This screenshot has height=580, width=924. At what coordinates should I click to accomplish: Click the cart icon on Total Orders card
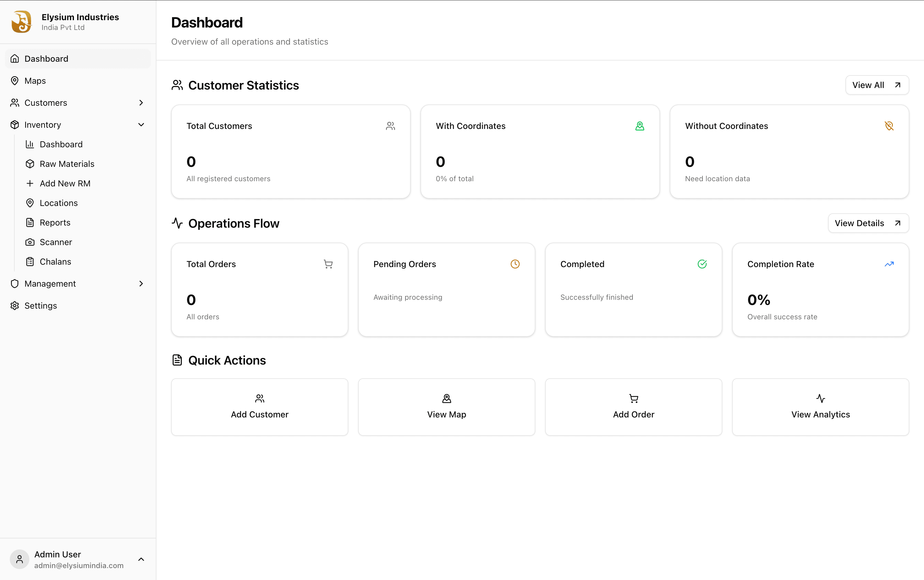tap(328, 264)
